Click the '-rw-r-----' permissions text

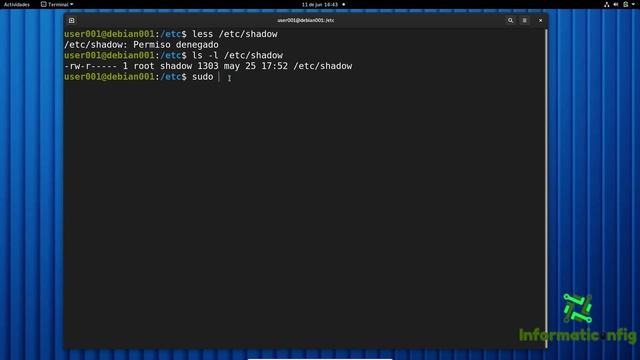[x=91, y=66]
